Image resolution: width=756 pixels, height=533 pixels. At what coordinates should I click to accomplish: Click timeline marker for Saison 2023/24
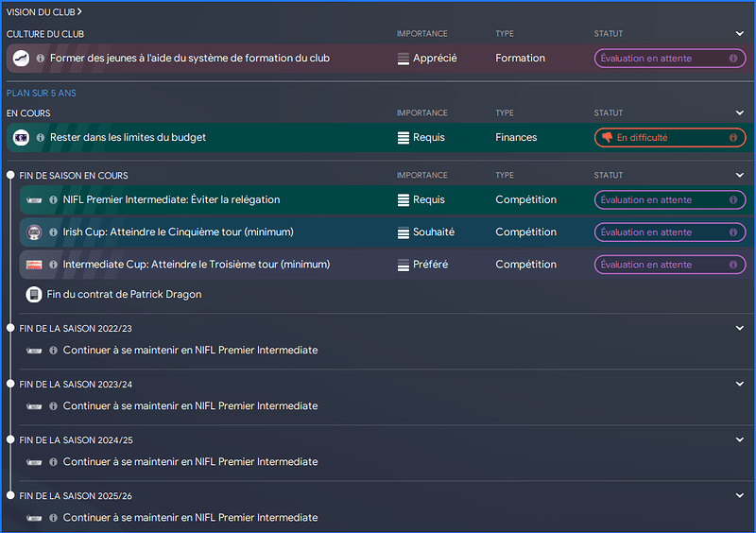pos(10,384)
